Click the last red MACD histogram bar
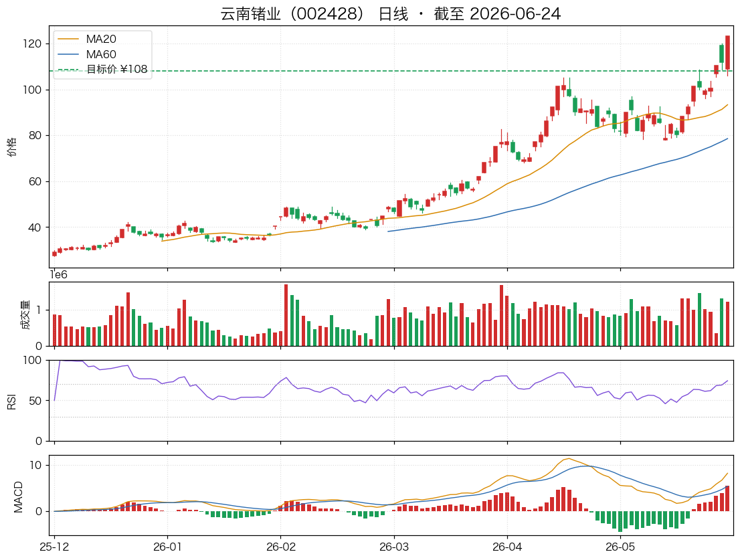The height and width of the screenshot is (560, 740). tap(727, 498)
